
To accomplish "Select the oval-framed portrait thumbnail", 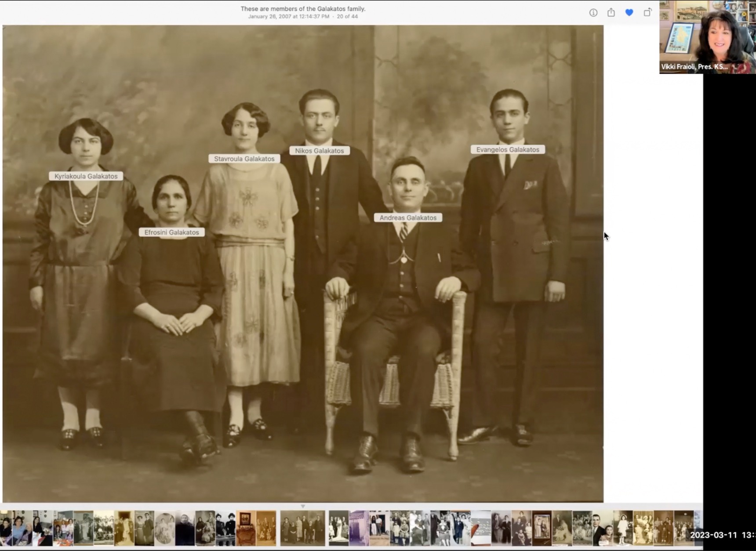I will (165, 528).
